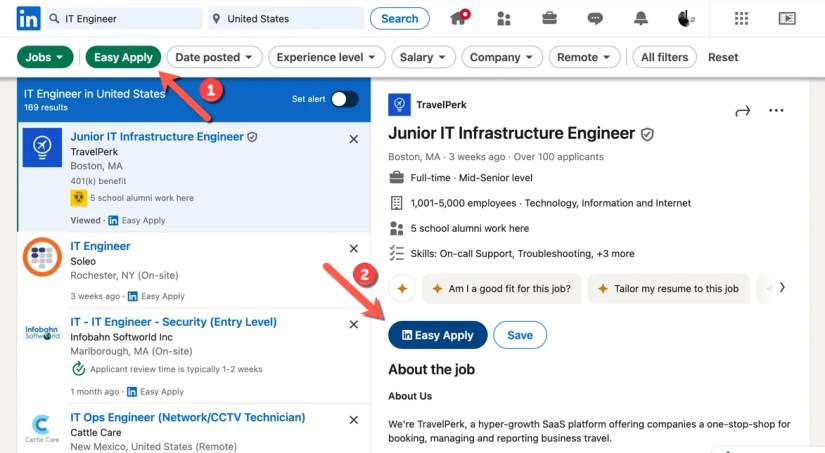This screenshot has height=453, width=825.
Task: Open Notifications bell icon
Action: click(640, 18)
